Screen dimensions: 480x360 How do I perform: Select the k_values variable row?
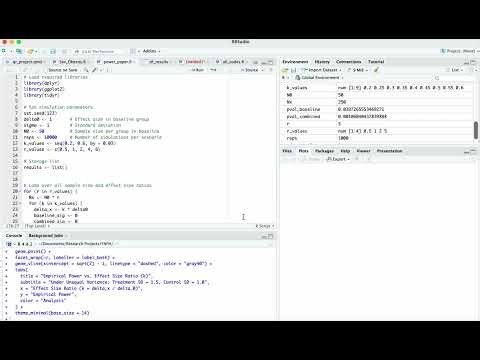(377, 88)
